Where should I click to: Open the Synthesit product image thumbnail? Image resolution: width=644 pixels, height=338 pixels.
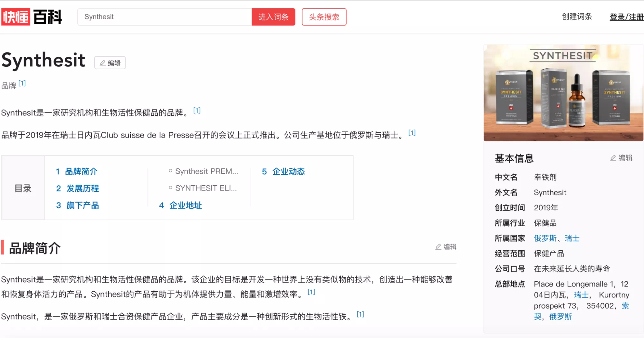point(563,93)
